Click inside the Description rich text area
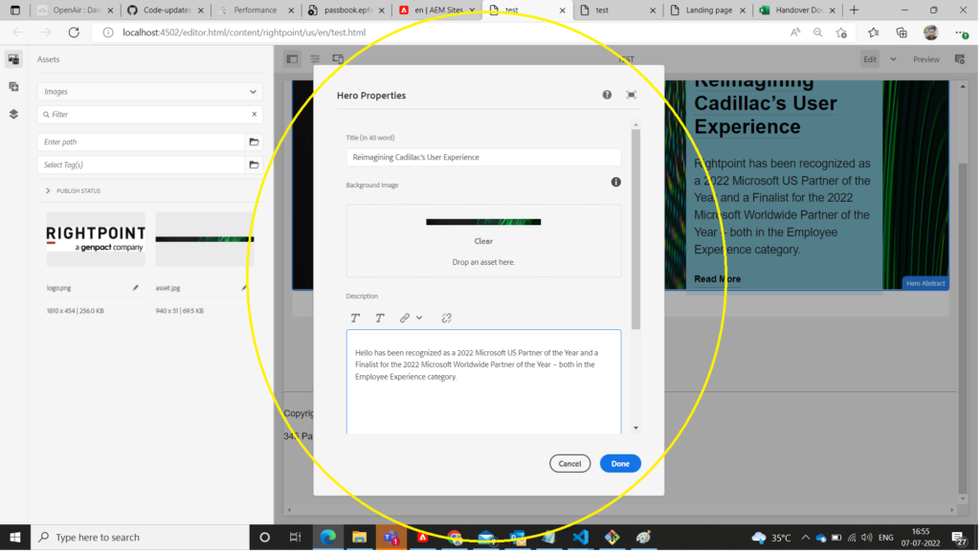Screen dimensions: 980x553 click(x=483, y=381)
